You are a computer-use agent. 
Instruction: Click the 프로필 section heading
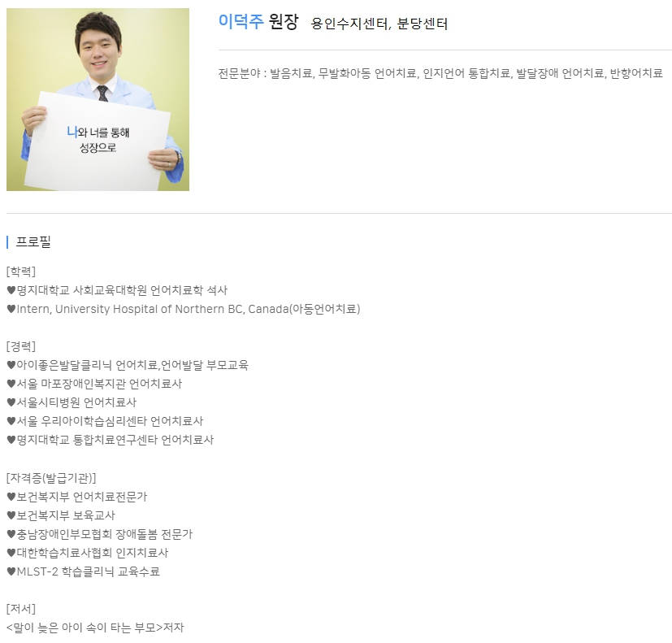33,241
